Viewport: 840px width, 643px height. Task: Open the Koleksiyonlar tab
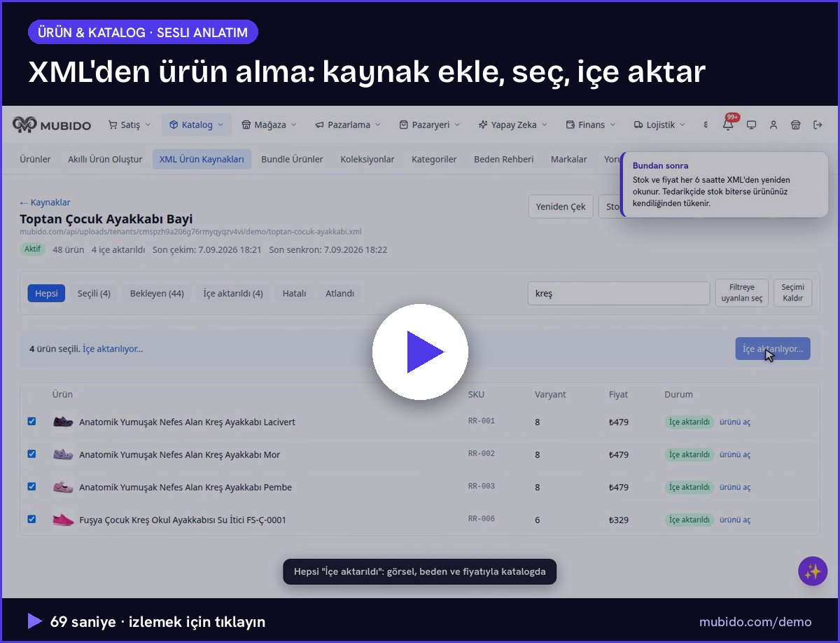tap(367, 159)
